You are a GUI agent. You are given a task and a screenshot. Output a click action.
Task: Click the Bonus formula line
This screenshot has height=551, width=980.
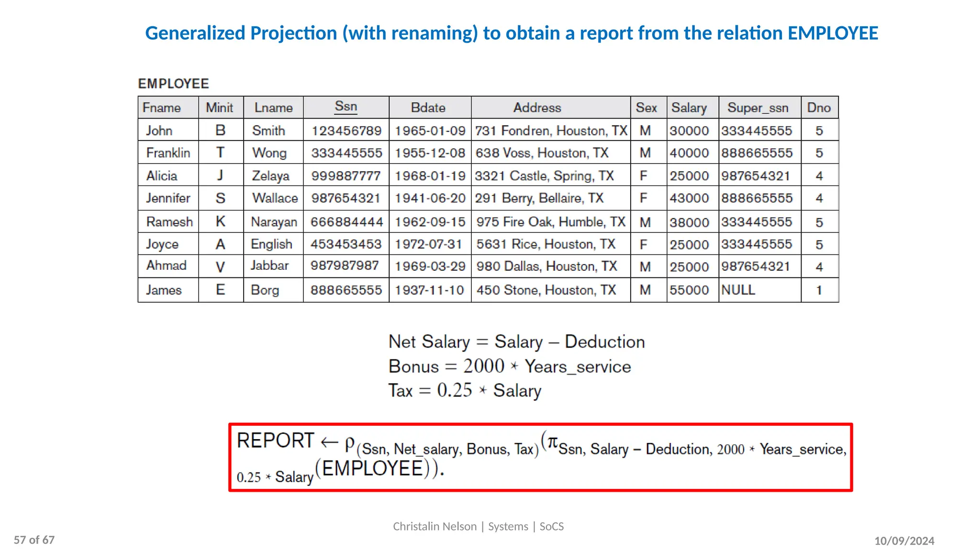pos(510,366)
